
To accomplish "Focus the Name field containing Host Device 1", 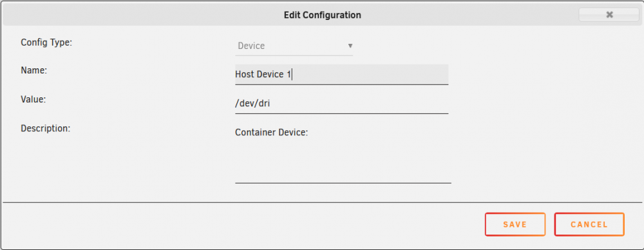I will 342,75.
